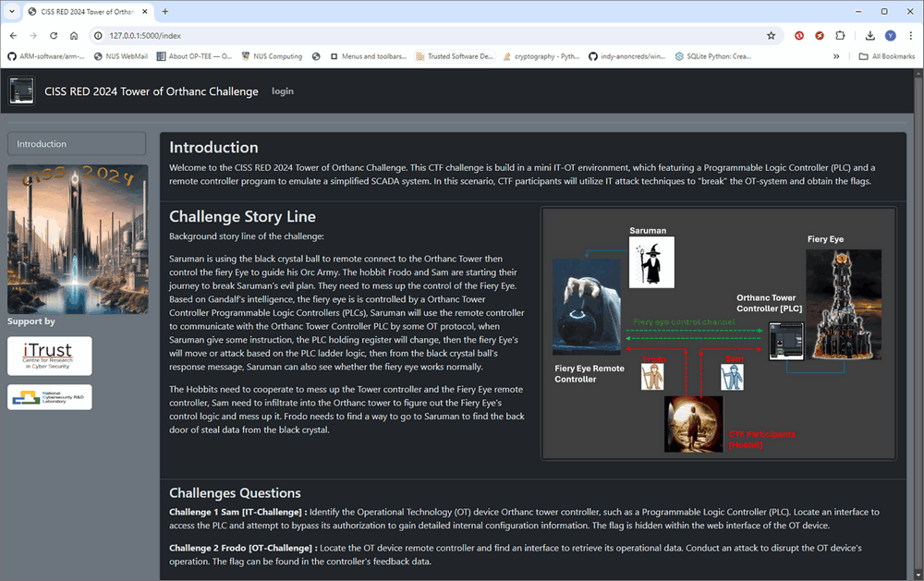Click the 'Challenge 1 Sam [IT-Challenge] :' label
Image resolution: width=924 pixels, height=581 pixels.
pyautogui.click(x=238, y=512)
